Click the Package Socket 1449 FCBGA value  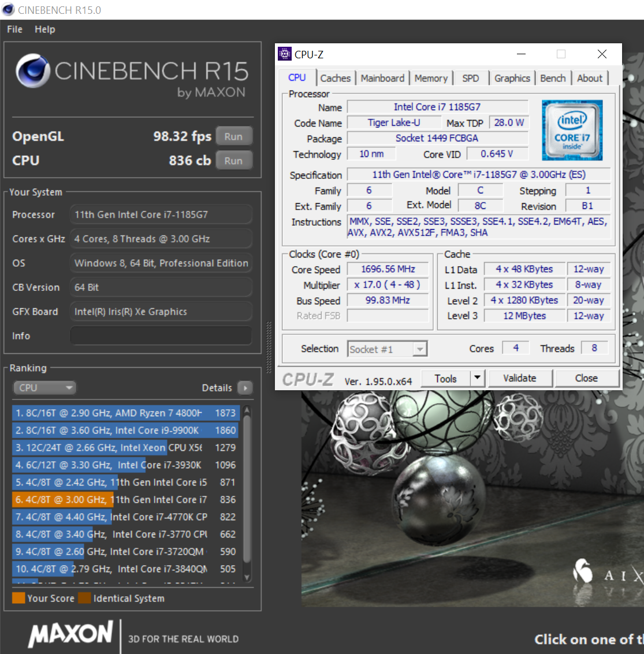coord(437,138)
